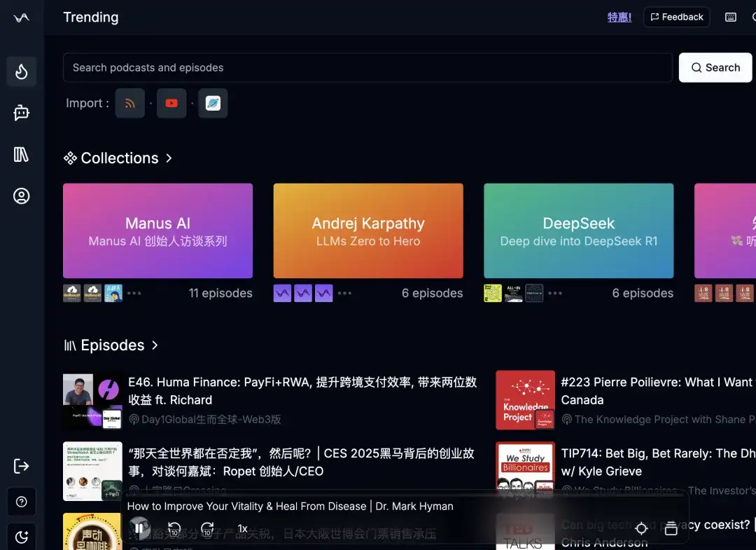
Task: Rewind playback 10 seconds
Action: [x=174, y=529]
